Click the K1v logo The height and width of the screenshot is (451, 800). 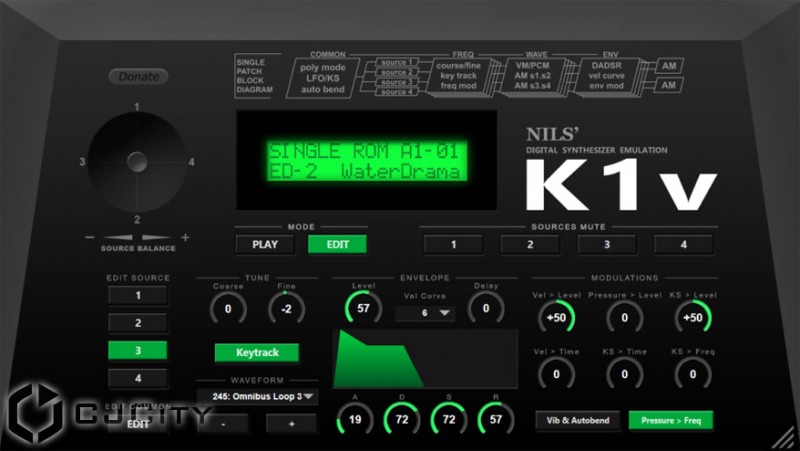[x=620, y=184]
